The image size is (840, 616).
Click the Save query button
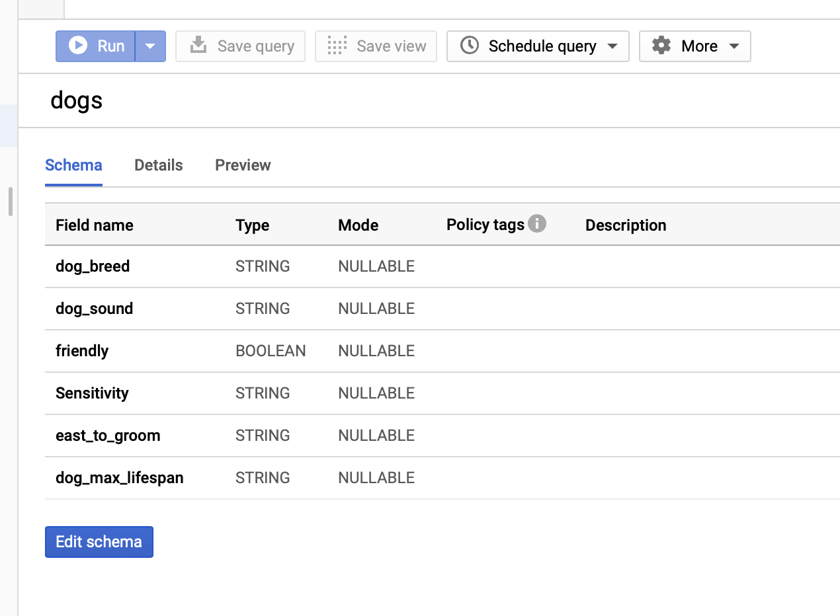[240, 46]
